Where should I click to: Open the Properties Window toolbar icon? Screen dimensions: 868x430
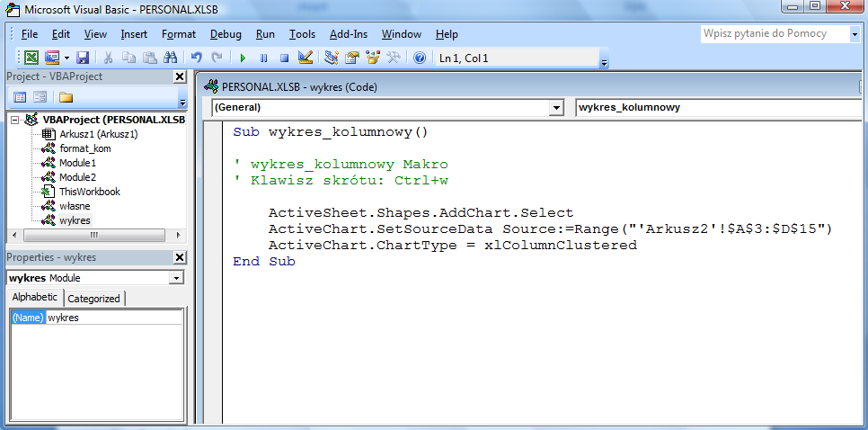[x=352, y=58]
